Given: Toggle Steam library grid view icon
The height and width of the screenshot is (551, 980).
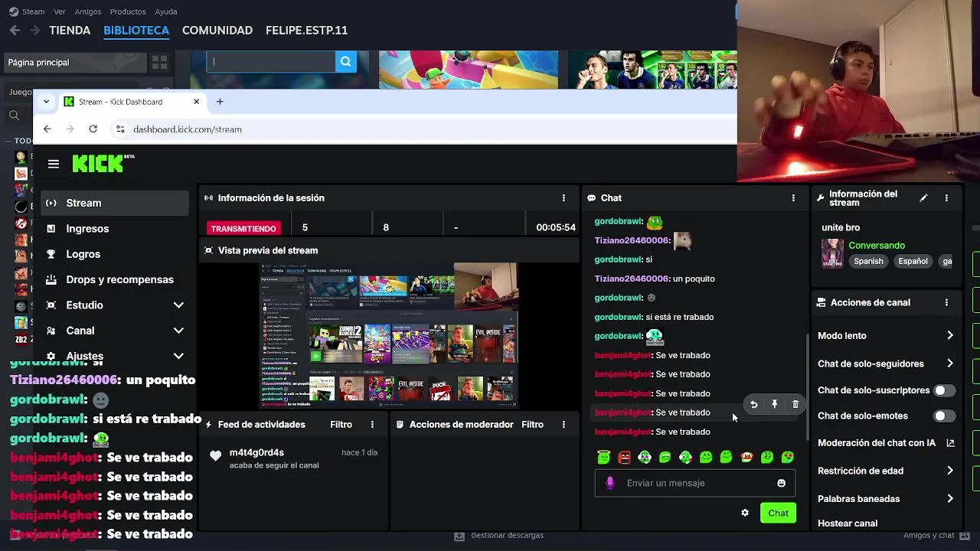Looking at the screenshot, I should click(159, 62).
